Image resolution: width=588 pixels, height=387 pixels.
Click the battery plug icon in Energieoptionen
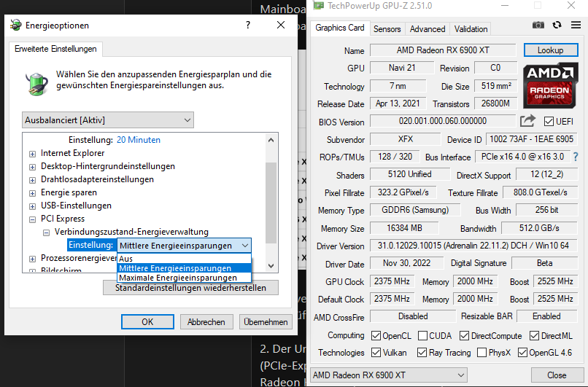pos(36,83)
